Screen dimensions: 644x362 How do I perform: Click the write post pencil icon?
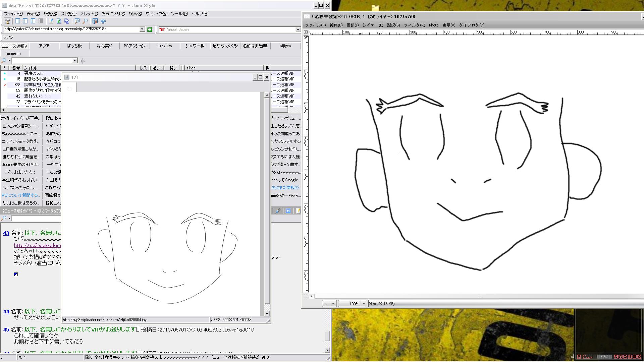(51, 21)
